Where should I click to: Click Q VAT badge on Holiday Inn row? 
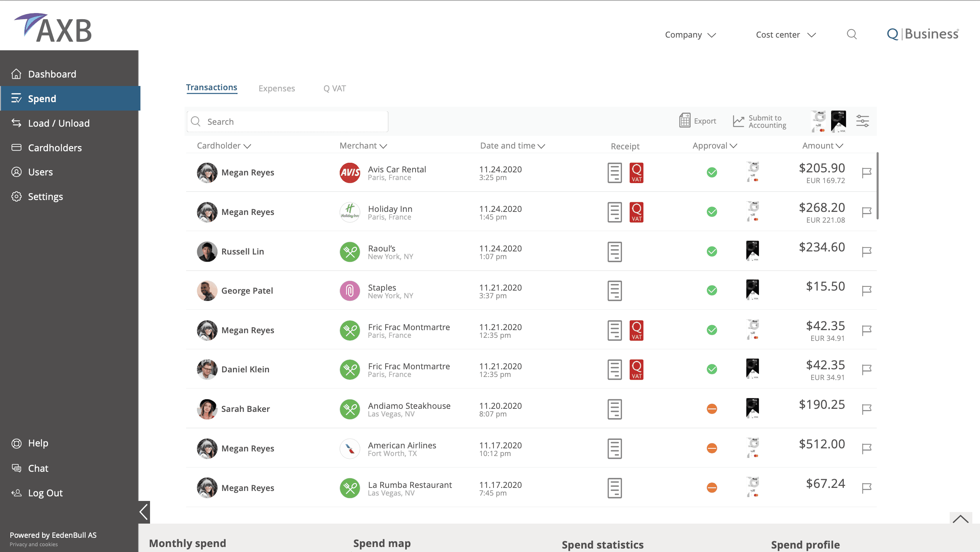point(636,212)
